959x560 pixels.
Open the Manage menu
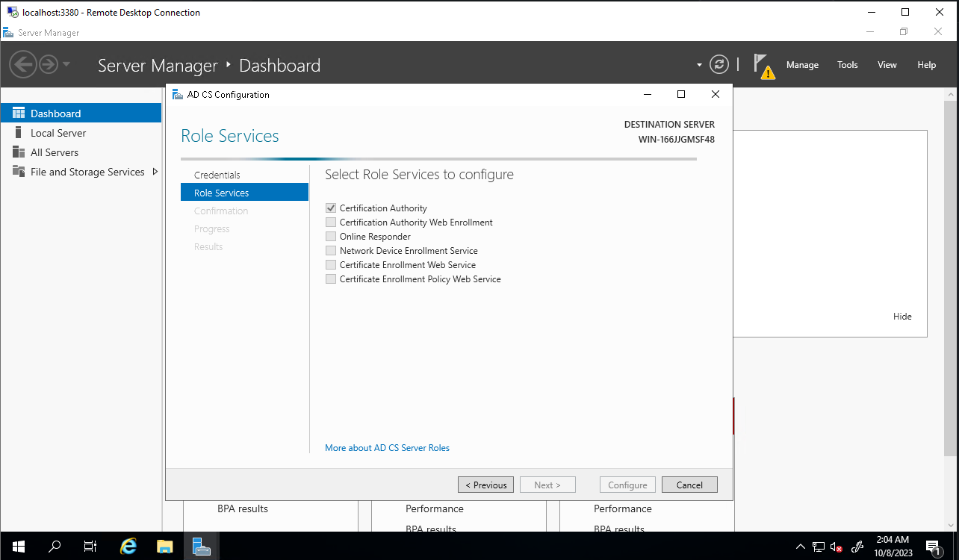[802, 65]
